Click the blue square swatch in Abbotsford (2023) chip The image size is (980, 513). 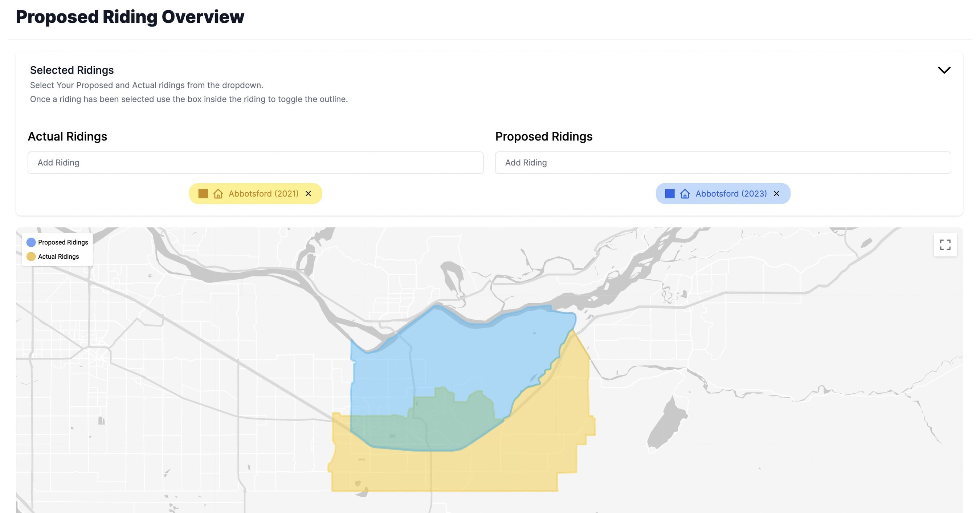[x=670, y=193]
